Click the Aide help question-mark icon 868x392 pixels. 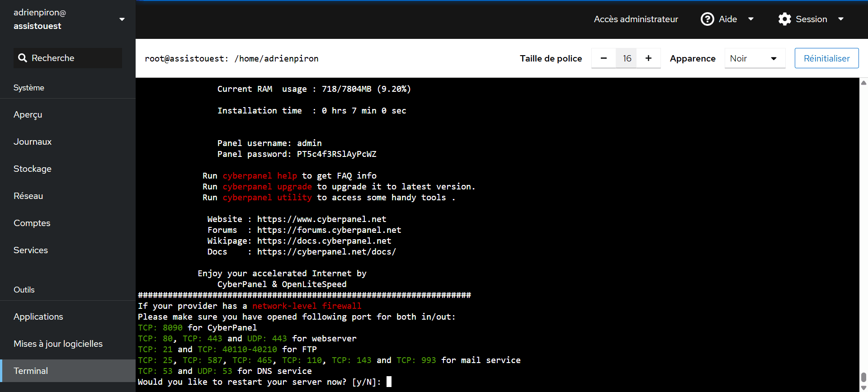coord(707,19)
